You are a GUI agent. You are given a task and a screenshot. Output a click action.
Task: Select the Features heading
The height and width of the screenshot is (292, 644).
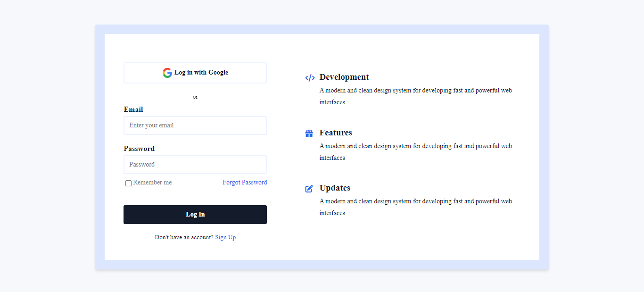point(336,133)
